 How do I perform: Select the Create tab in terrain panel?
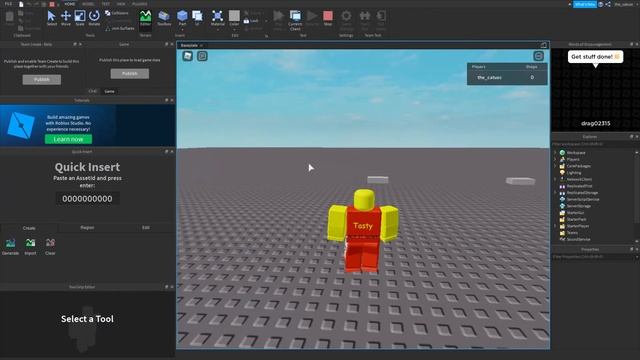point(29,228)
